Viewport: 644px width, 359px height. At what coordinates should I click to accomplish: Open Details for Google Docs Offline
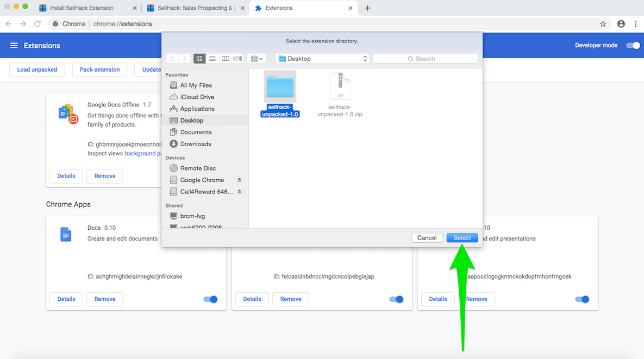[x=66, y=176]
